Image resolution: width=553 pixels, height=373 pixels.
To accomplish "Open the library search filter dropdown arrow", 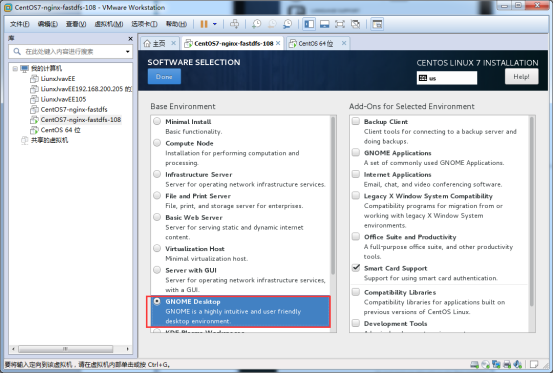I will 128,52.
